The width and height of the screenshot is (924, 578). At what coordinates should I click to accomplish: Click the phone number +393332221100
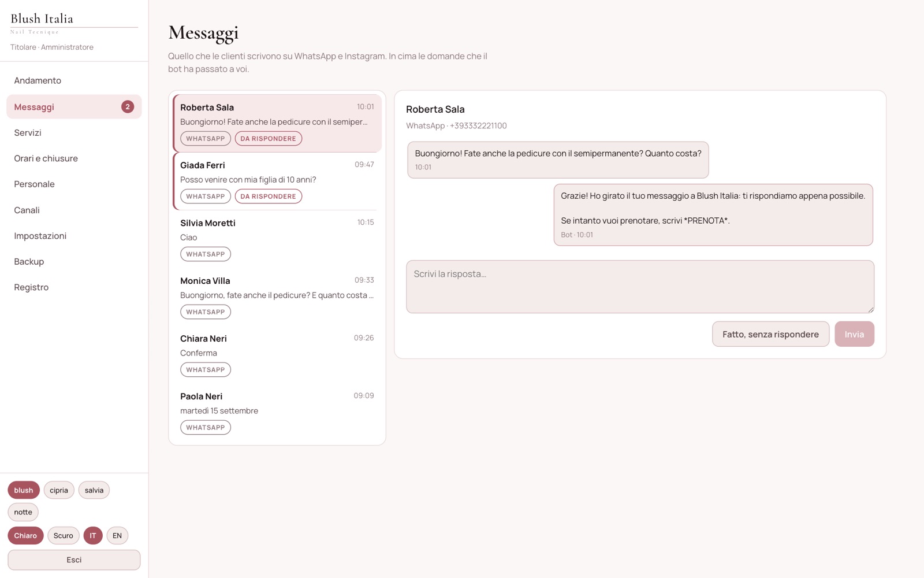[x=478, y=126]
